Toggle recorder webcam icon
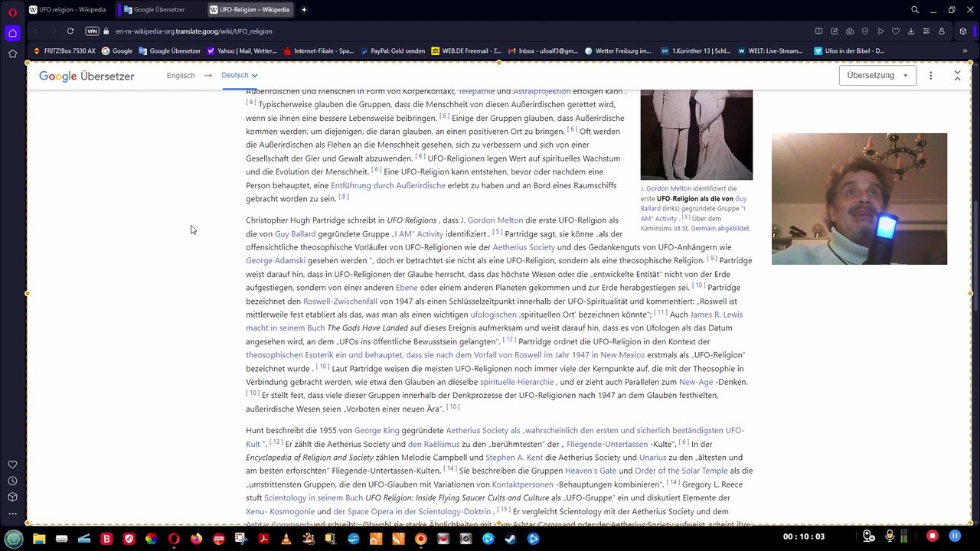The image size is (980, 551). (868, 536)
